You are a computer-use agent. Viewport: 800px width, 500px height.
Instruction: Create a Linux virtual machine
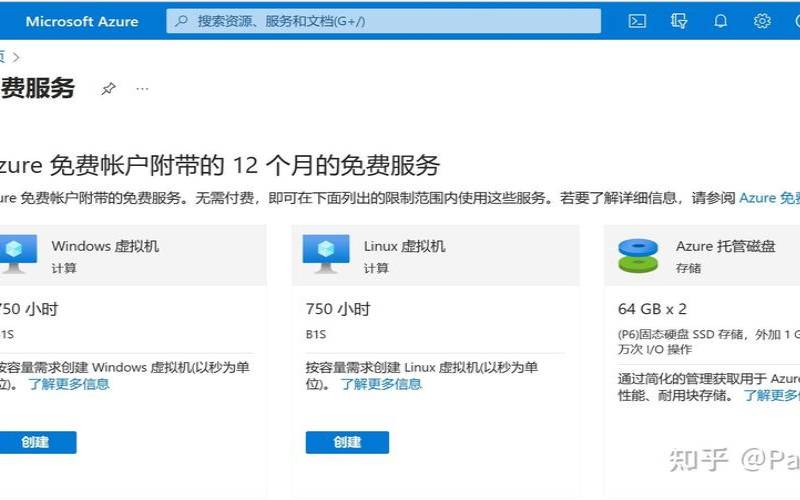point(347,442)
